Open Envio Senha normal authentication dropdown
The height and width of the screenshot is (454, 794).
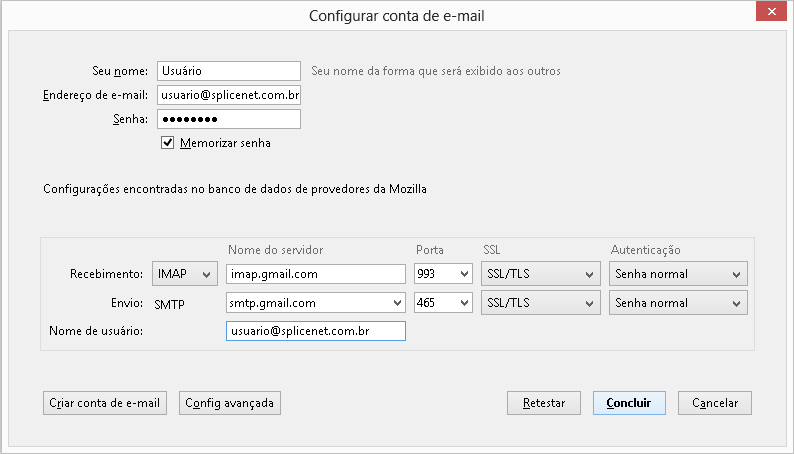click(x=678, y=303)
